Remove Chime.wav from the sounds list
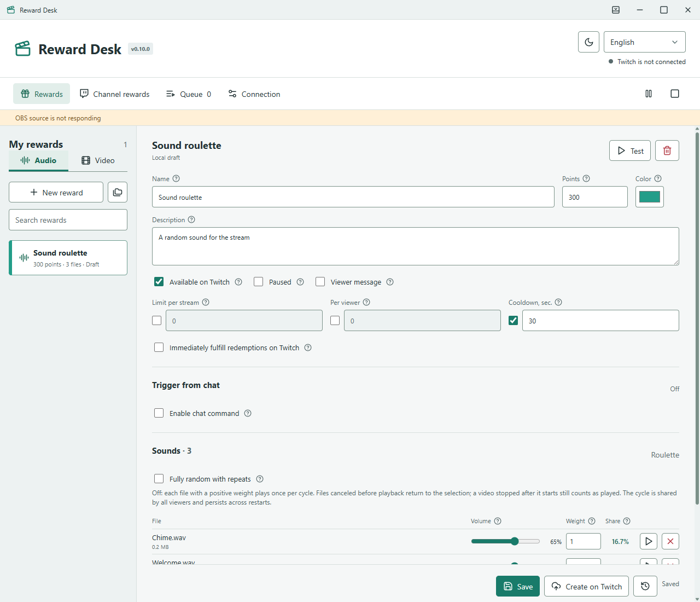The image size is (700, 602). 670,541
